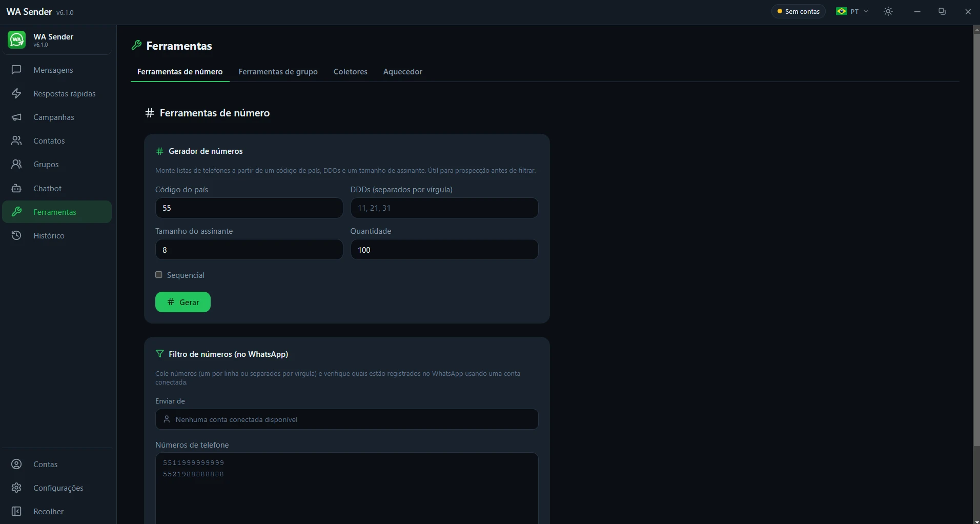Viewport: 980px width, 524px height.
Task: Open Configurações menu item
Action: click(57, 488)
